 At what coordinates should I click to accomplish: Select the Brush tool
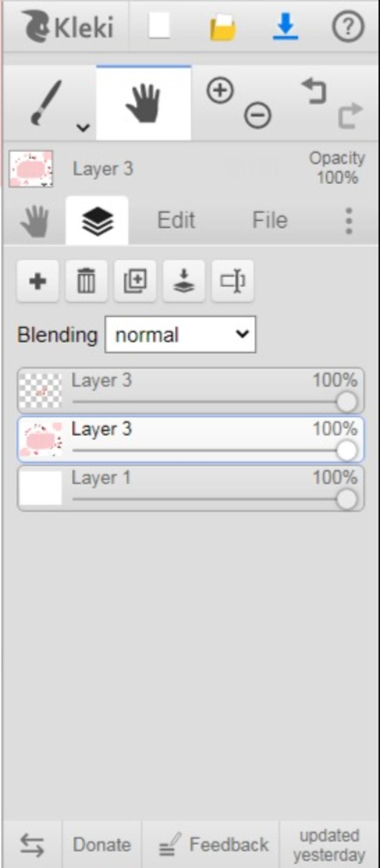click(x=46, y=103)
